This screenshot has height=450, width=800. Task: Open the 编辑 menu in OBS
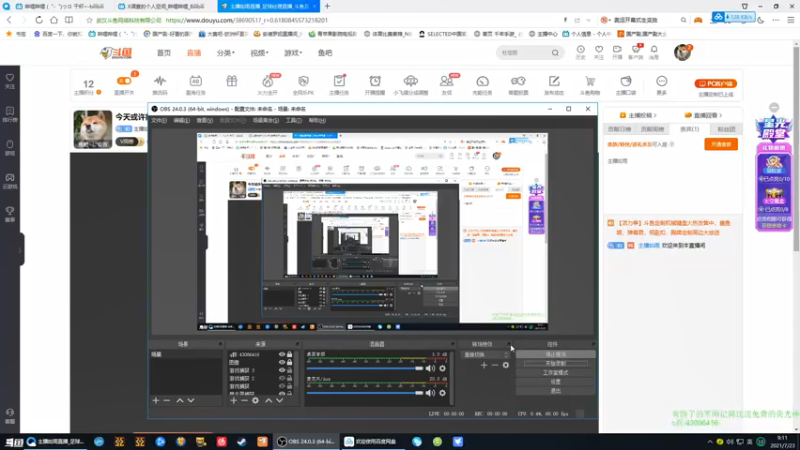pyautogui.click(x=182, y=120)
